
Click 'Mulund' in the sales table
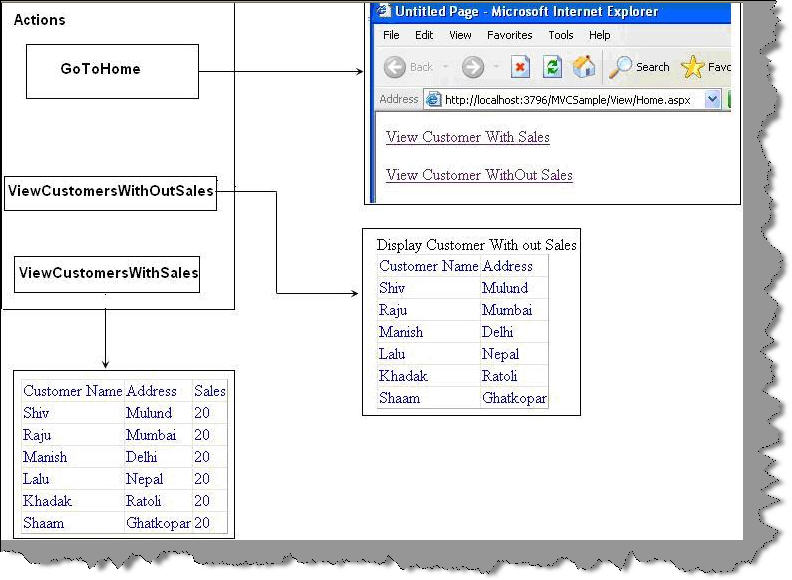click(x=148, y=413)
